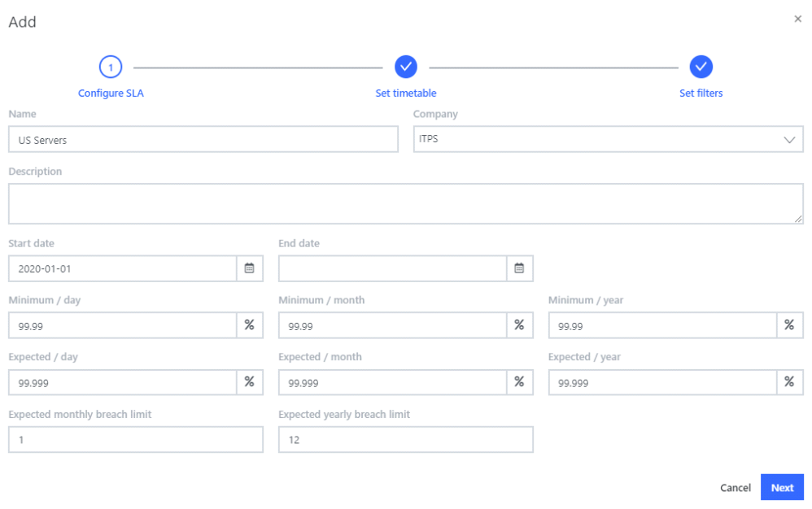Focus the Minimum / month value field

point(392,325)
